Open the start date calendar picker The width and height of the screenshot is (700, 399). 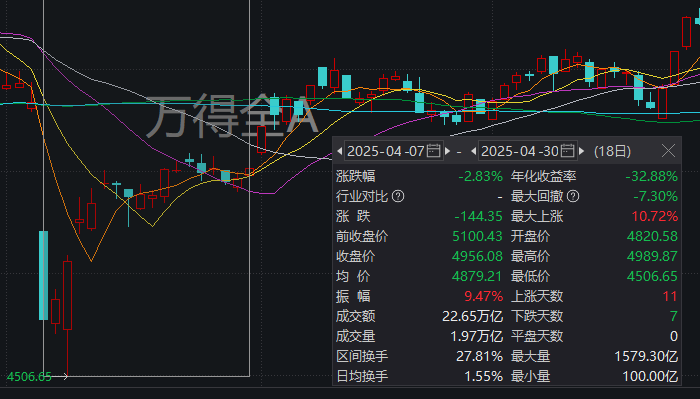coord(433,151)
